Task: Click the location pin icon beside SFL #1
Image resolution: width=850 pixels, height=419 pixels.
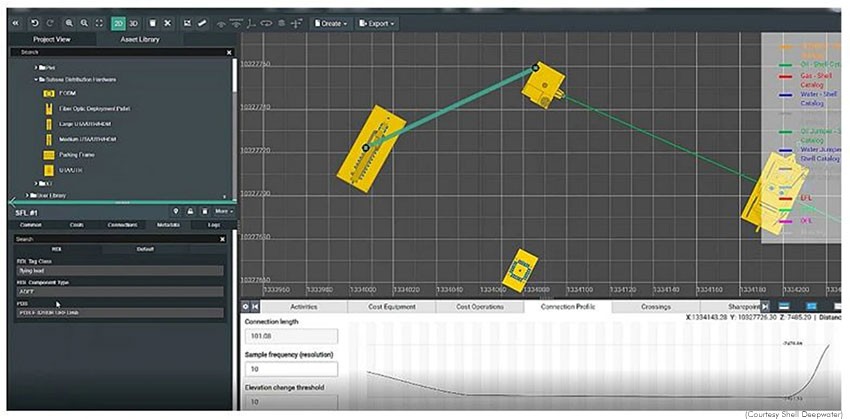Action: (x=176, y=211)
